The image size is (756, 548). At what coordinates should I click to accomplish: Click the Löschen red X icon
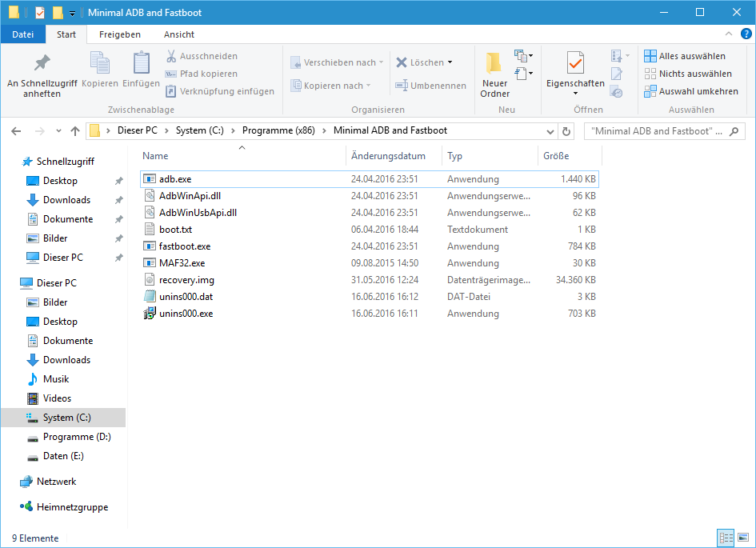point(401,62)
